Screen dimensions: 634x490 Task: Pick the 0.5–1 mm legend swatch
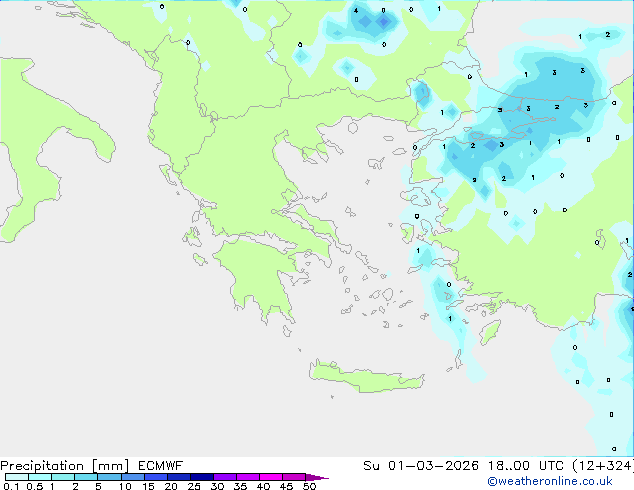click(40, 477)
